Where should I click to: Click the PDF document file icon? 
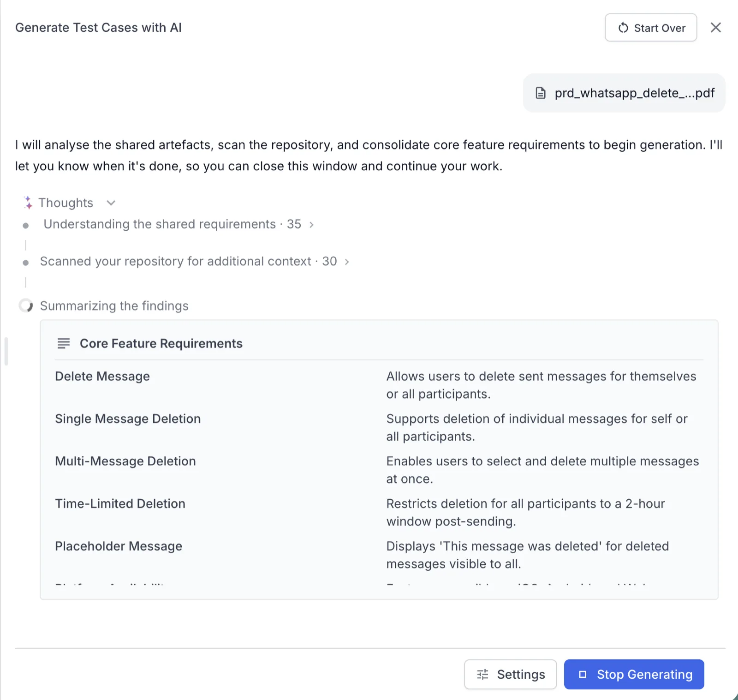click(x=541, y=93)
